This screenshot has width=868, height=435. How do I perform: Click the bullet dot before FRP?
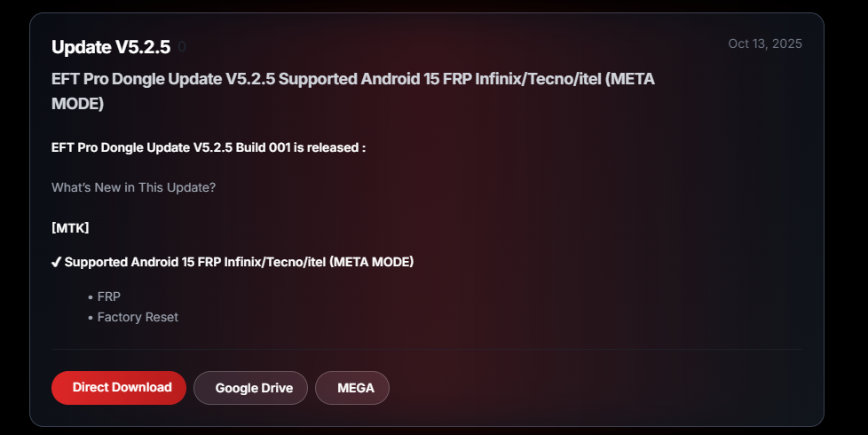(91, 297)
